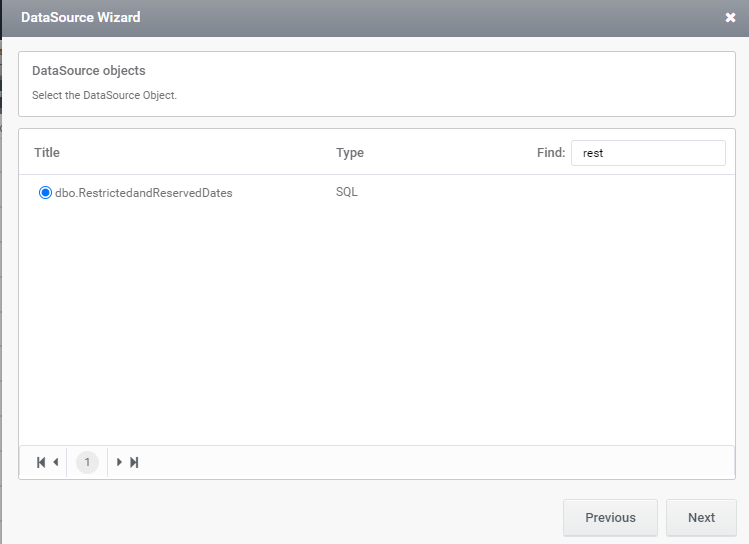
Task: Go to the next page of results
Action: click(x=119, y=462)
